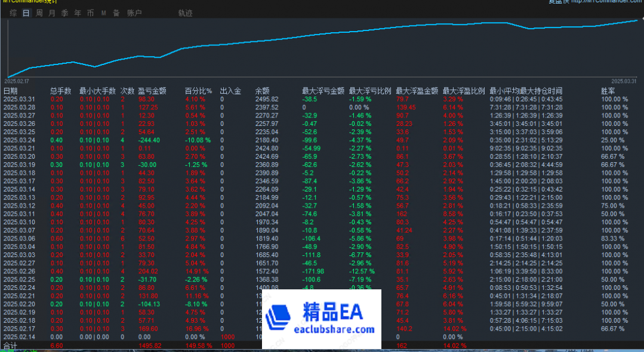Click the balance value 1368.38
644x352 pixels.
(x=267, y=280)
